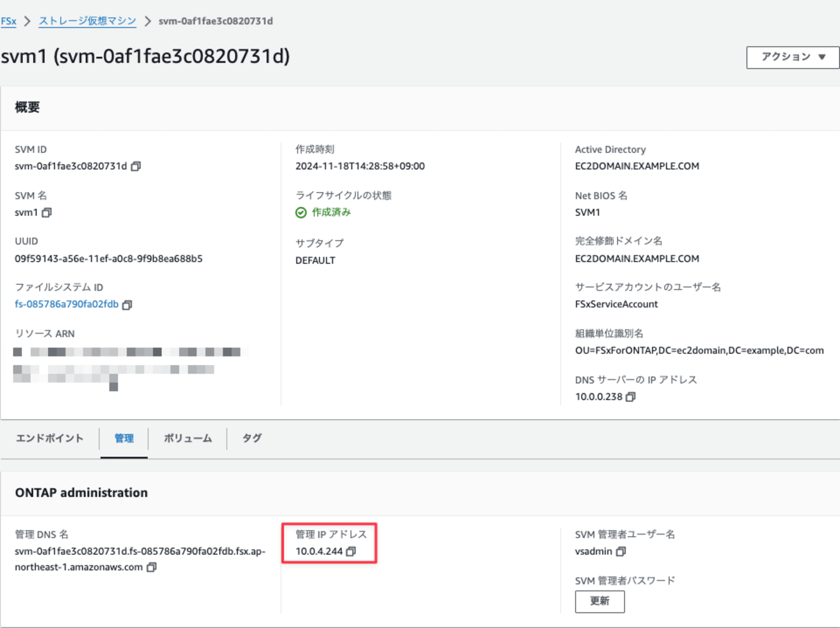Open the アクション dropdown menu
The image size is (840, 628).
coord(793,57)
